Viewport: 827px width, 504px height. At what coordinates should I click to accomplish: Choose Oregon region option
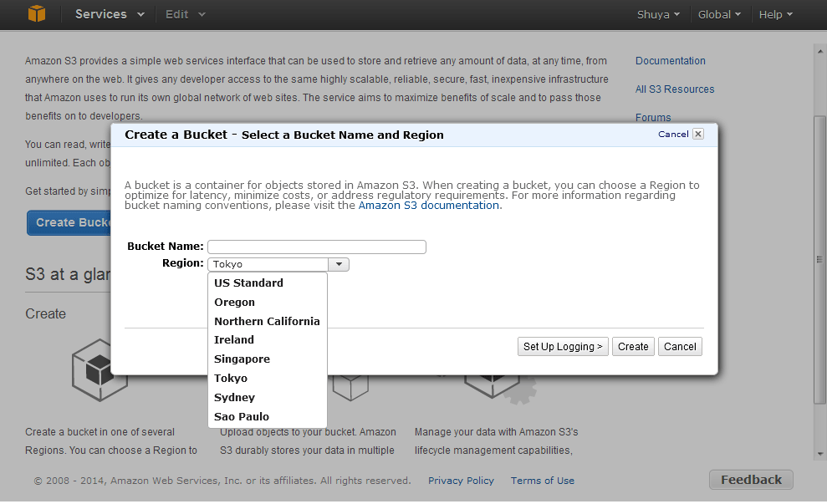234,303
